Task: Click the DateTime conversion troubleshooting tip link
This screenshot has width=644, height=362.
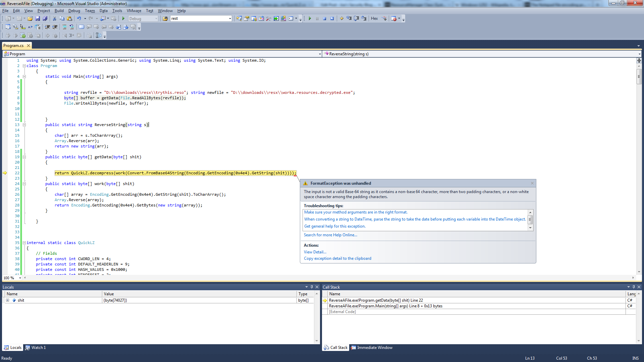Action: [415, 219]
